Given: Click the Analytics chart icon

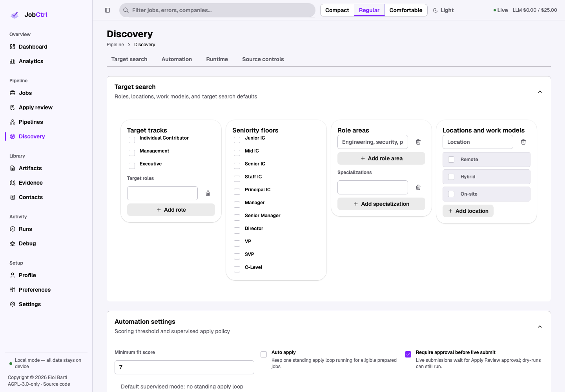Looking at the screenshot, I should click(x=13, y=61).
